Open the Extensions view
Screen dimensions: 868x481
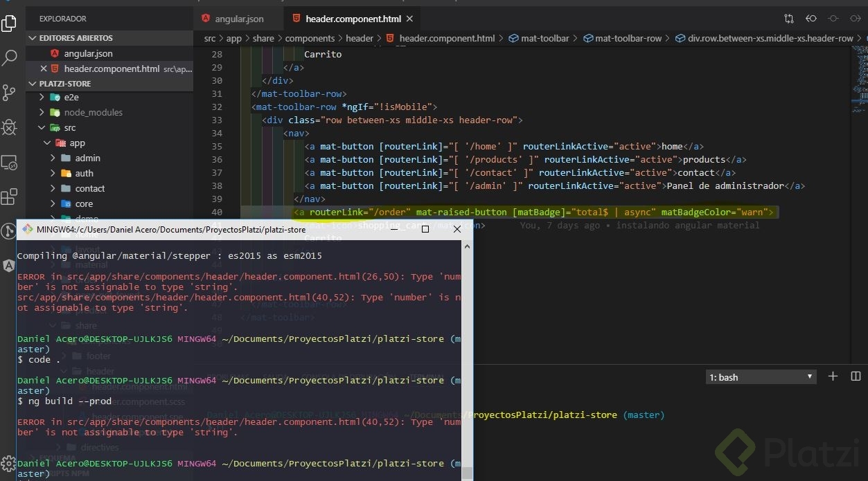click(9, 197)
